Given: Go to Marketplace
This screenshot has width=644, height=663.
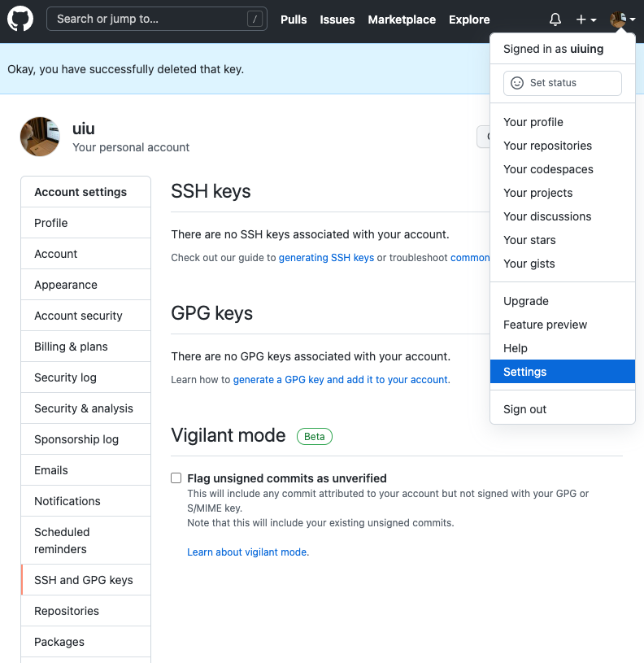Looking at the screenshot, I should pyautogui.click(x=402, y=20).
